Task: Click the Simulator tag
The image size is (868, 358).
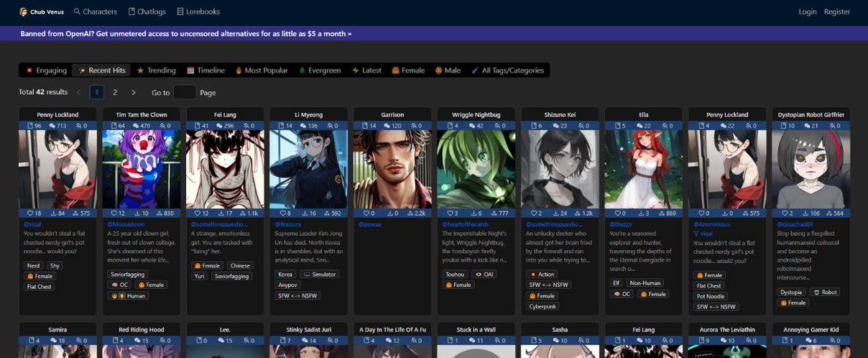Action: (x=319, y=274)
